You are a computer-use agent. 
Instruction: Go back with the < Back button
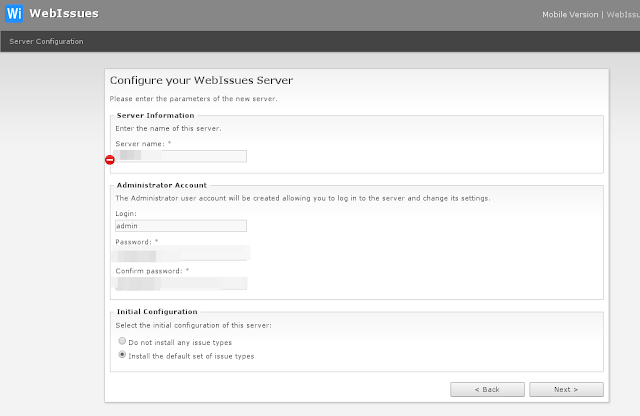pos(487,389)
